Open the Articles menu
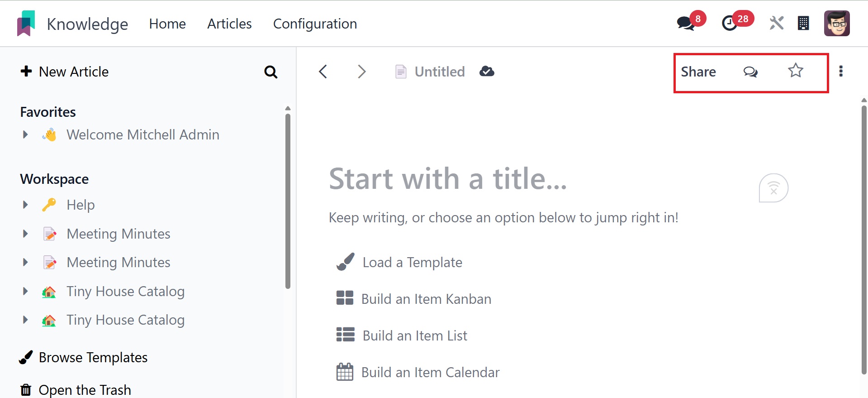This screenshot has width=868, height=398. (229, 24)
